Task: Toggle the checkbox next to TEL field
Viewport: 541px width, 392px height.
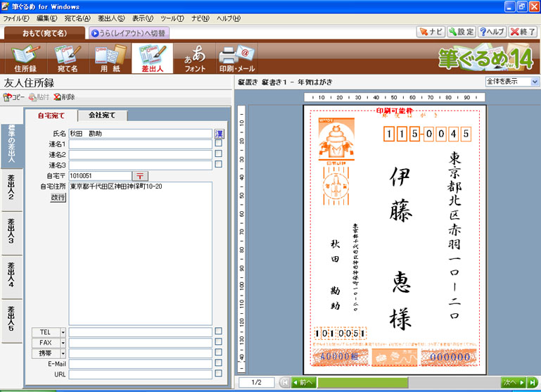Action: [x=219, y=331]
